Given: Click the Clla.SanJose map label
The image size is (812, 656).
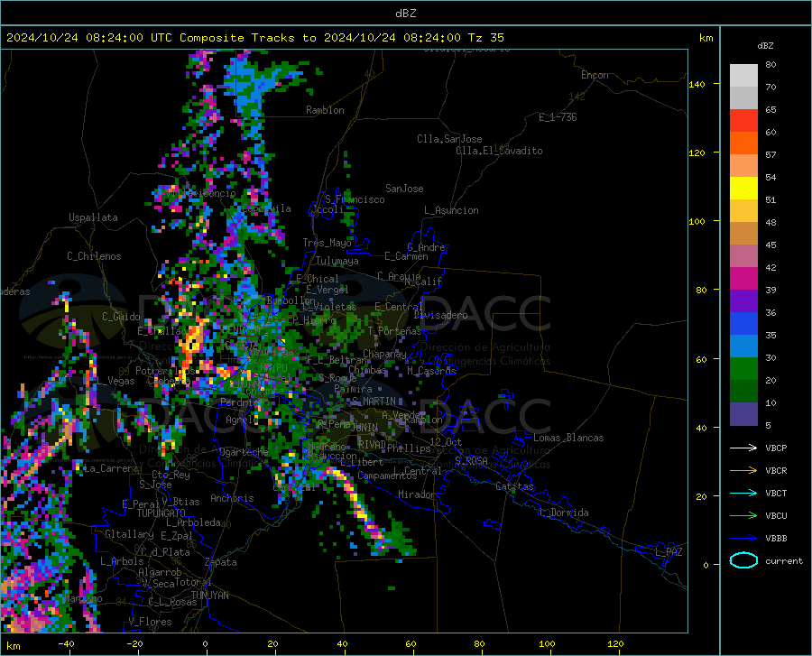Looking at the screenshot, I should click(x=449, y=139).
